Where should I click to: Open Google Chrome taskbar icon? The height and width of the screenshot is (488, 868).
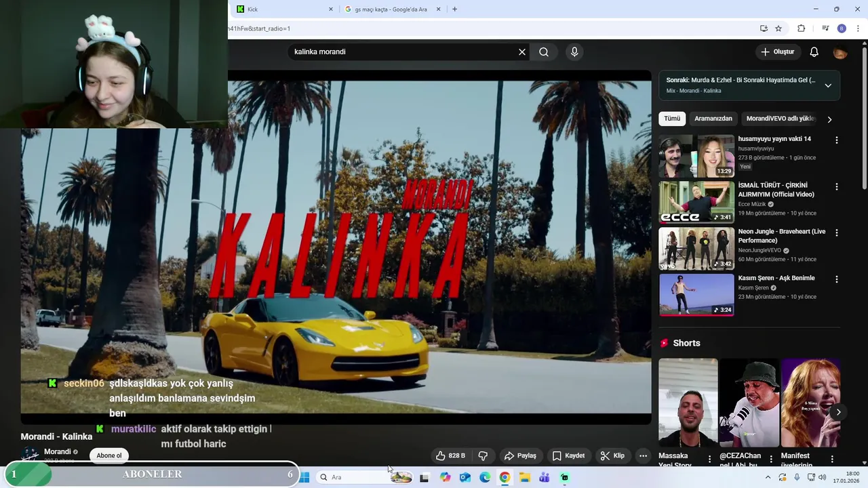pos(505,477)
